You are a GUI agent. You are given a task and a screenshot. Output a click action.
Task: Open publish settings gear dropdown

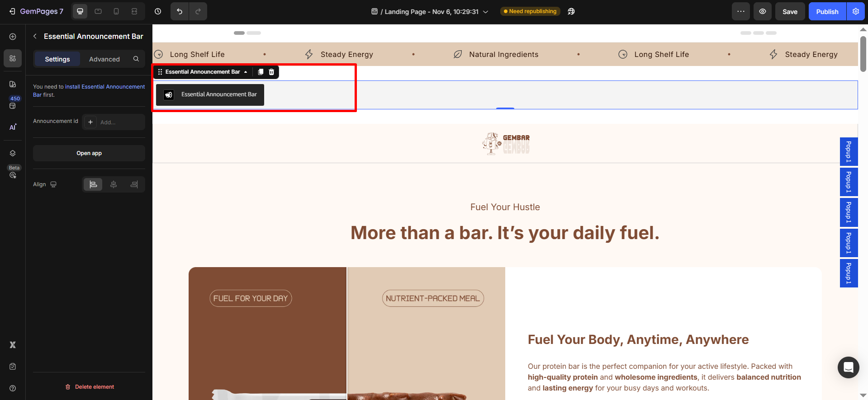pos(856,11)
